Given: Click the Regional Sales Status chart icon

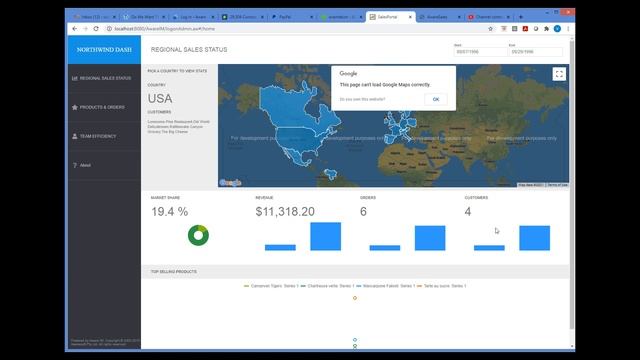Looking at the screenshot, I should click(x=75, y=78).
